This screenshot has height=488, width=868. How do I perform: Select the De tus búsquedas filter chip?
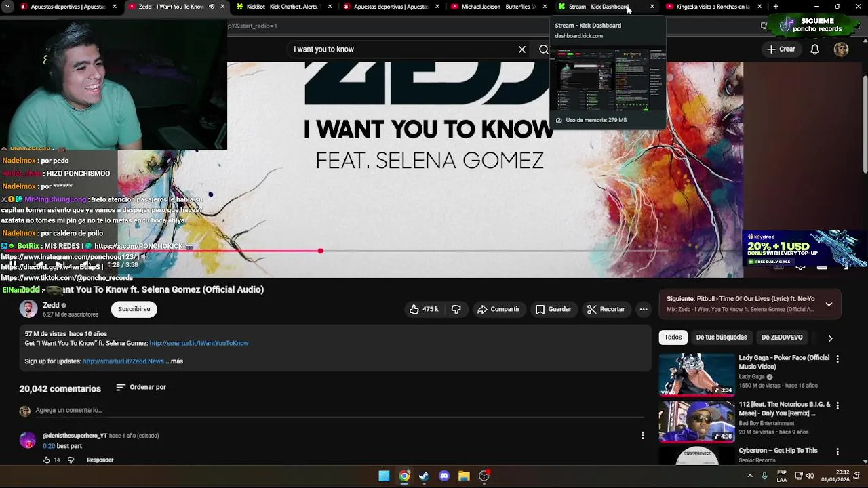722,338
